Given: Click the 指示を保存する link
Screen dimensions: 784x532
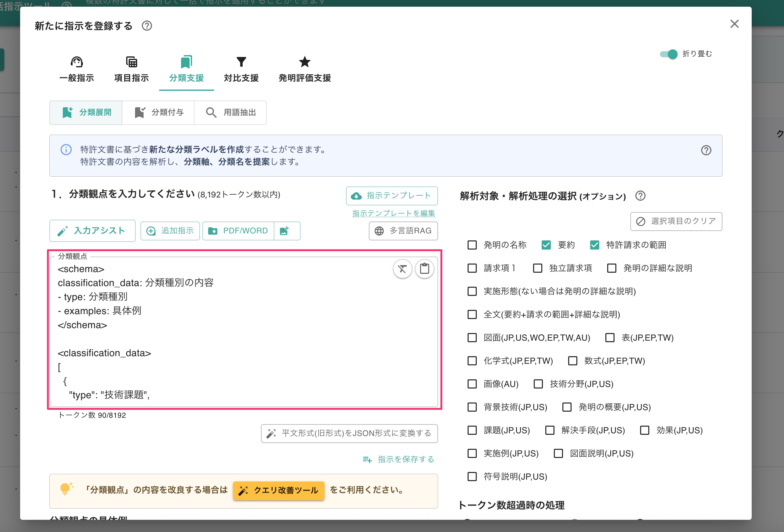Looking at the screenshot, I should click(399, 459).
